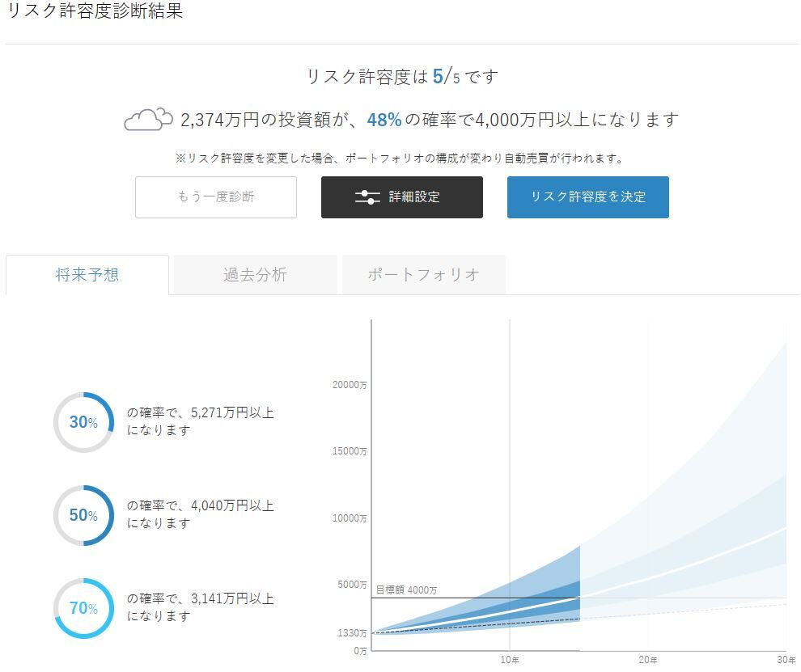Click the 1330万 axis label

352,633
